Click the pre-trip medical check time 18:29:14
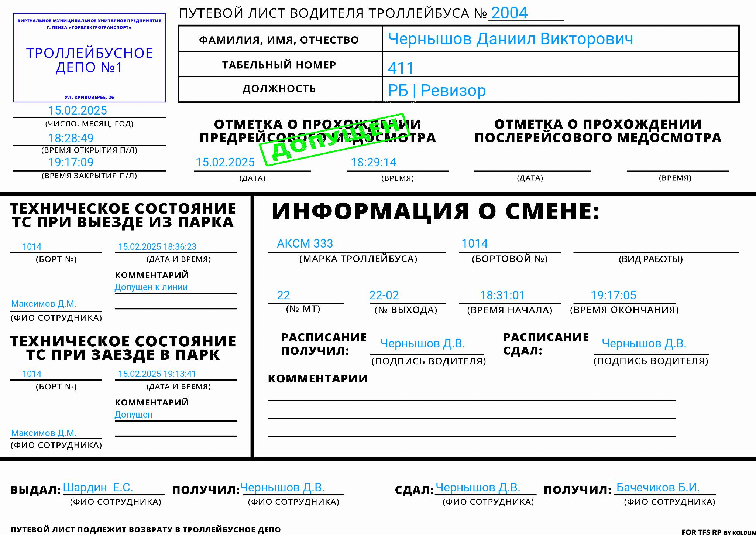756x535 pixels. (x=374, y=162)
